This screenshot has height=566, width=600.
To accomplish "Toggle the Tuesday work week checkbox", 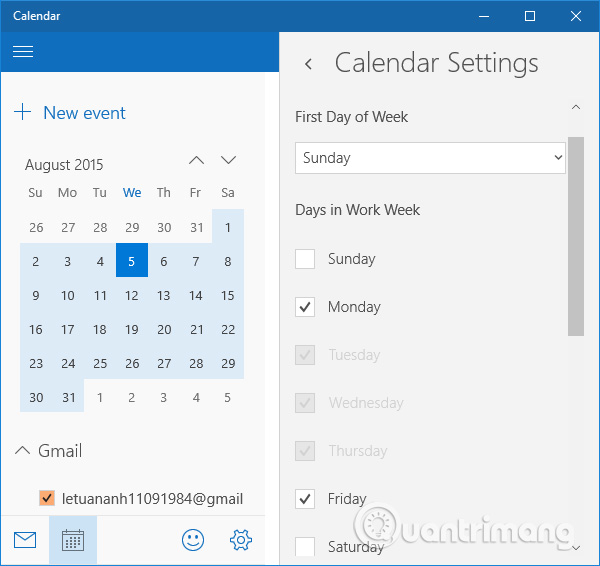I will [305, 355].
